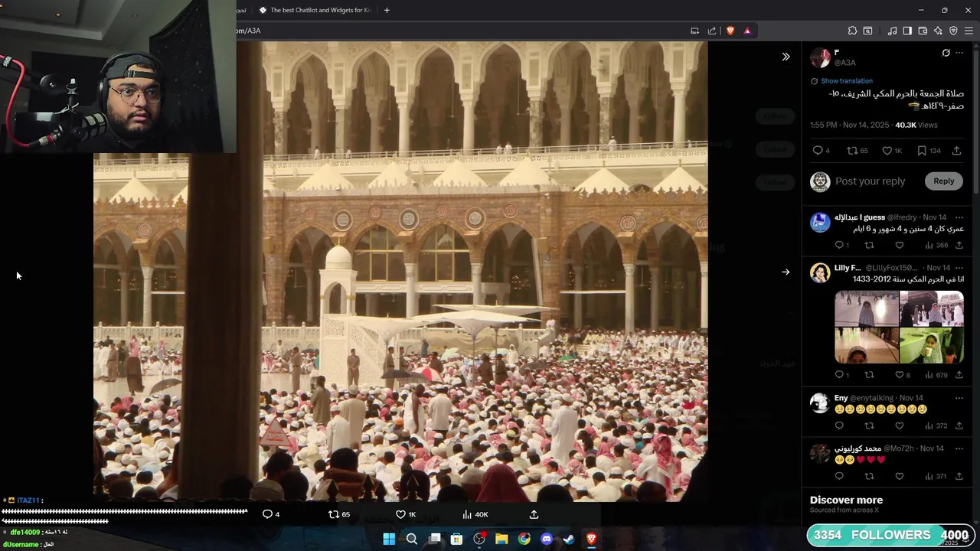
Task: Click the reply icon with 4 in sidebar
Action: (x=821, y=151)
